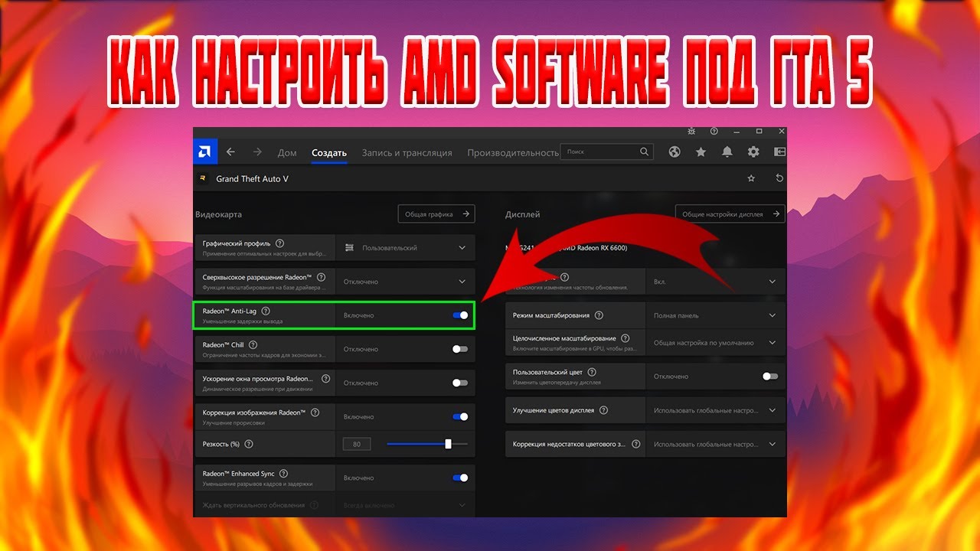Mark Grand Theft Auto V as favorite
This screenshot has width=980, height=551.
pyautogui.click(x=751, y=178)
